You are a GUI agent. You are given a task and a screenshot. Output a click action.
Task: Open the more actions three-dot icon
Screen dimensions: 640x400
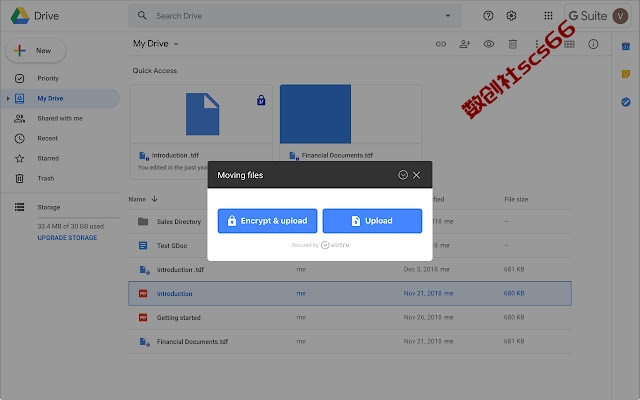click(537, 44)
